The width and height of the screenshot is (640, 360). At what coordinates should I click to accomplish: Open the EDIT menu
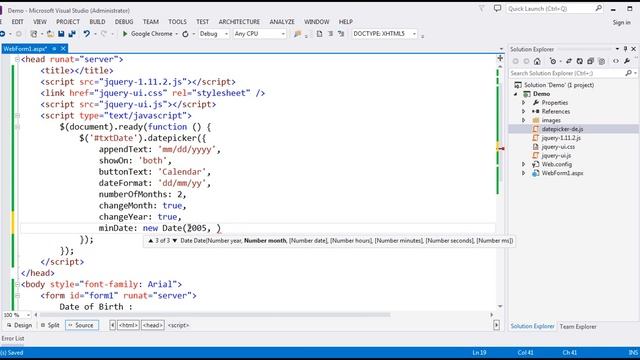[x=17, y=22]
